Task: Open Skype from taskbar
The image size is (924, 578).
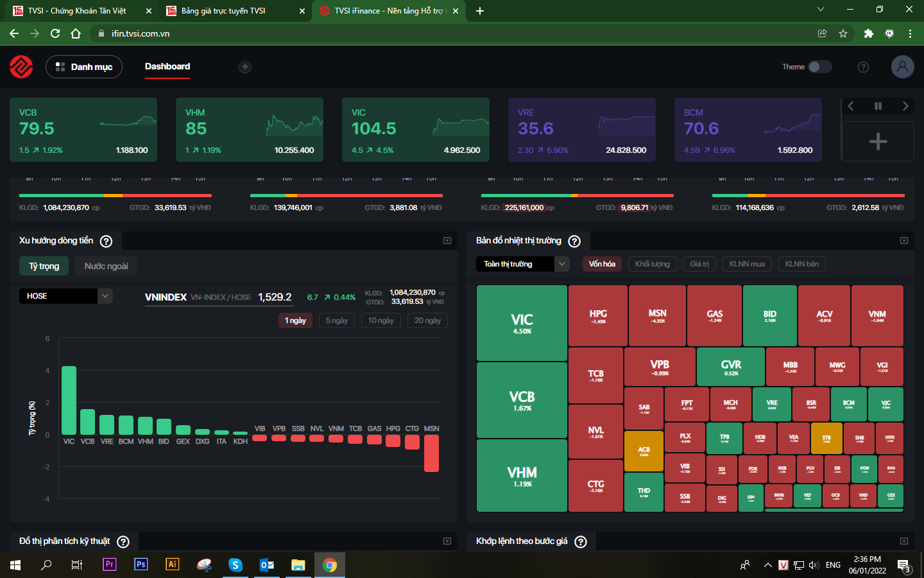Action: 235,565
